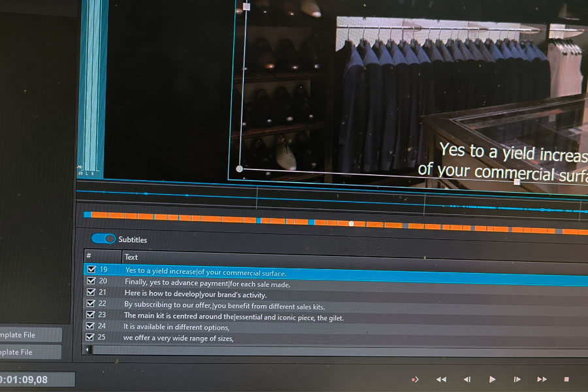
Task: Uncheck subtitle row 25 checkbox
Action: [90, 336]
